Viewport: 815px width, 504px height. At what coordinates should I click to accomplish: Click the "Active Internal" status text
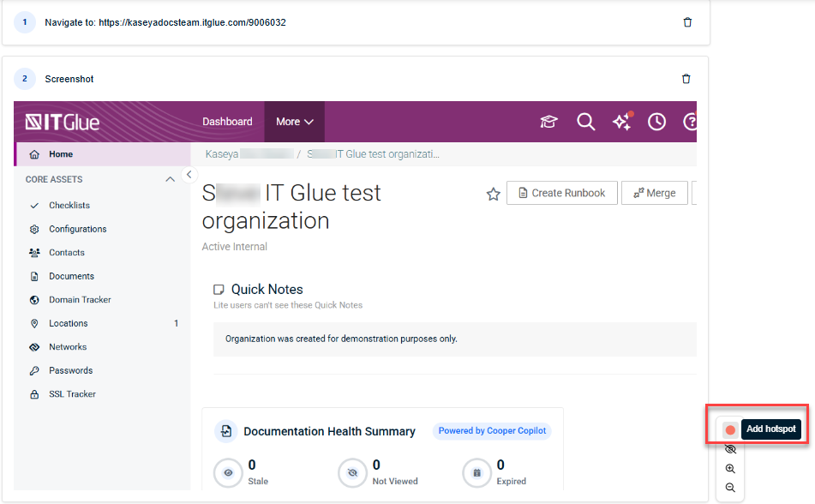point(235,247)
